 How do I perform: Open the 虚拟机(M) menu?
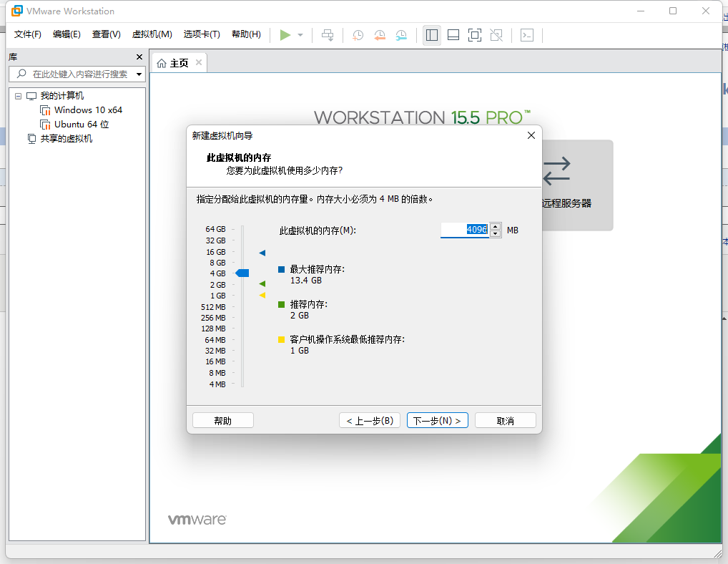pos(152,34)
